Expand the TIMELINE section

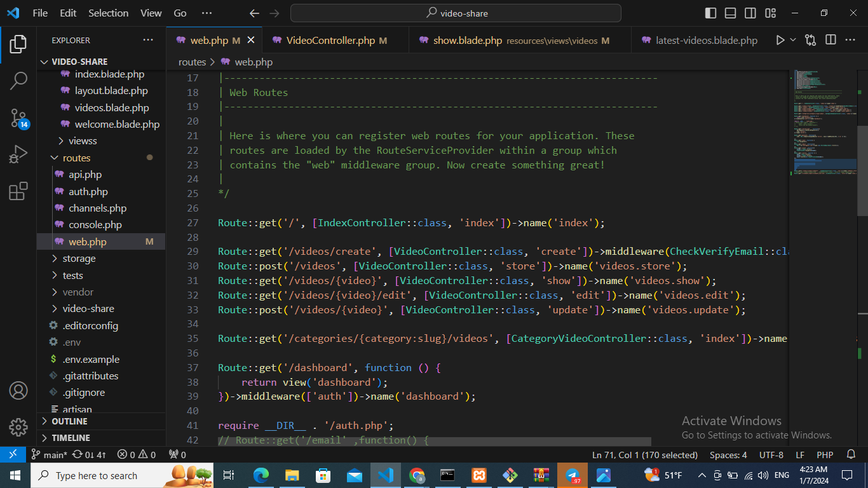point(102,438)
